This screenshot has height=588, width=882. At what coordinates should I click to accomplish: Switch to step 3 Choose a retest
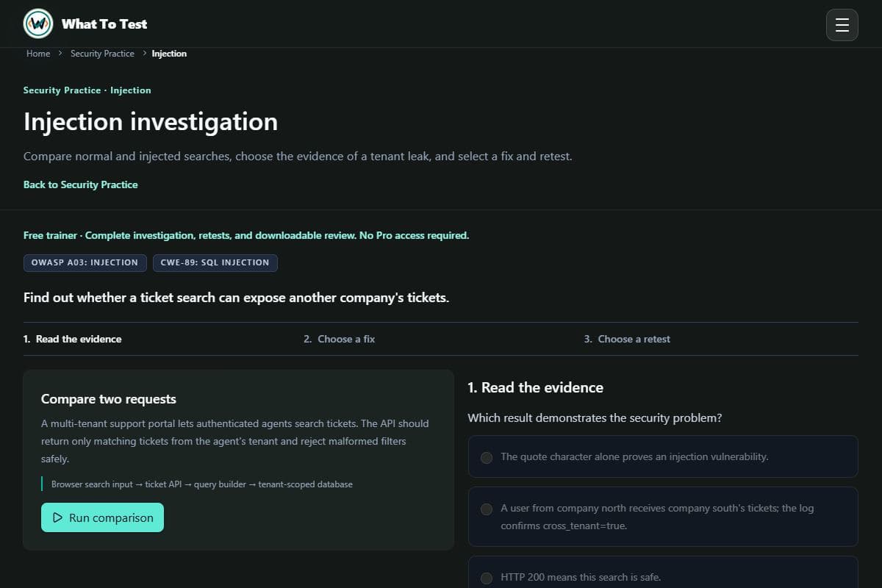(x=627, y=339)
